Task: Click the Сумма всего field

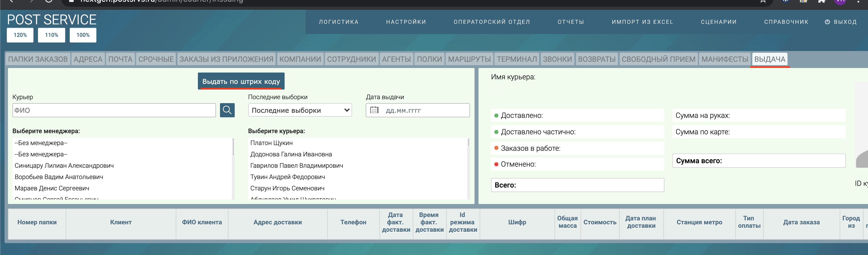Action: pos(759,161)
